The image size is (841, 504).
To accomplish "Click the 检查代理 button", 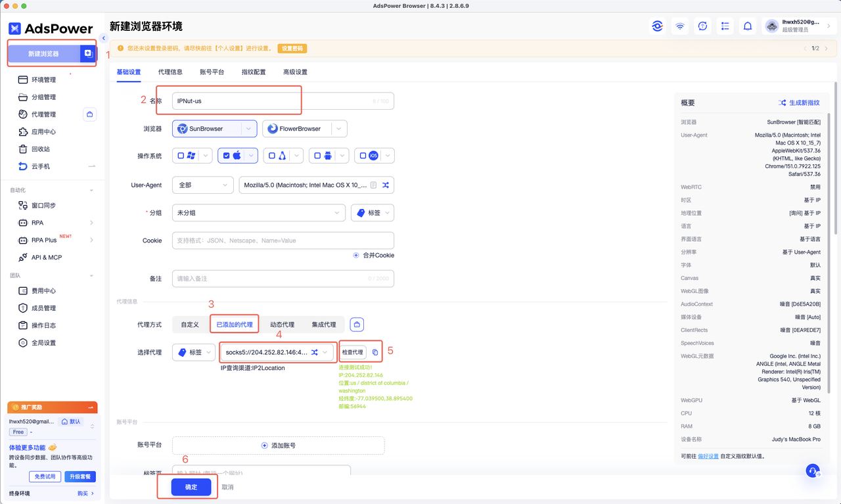I will (x=353, y=352).
